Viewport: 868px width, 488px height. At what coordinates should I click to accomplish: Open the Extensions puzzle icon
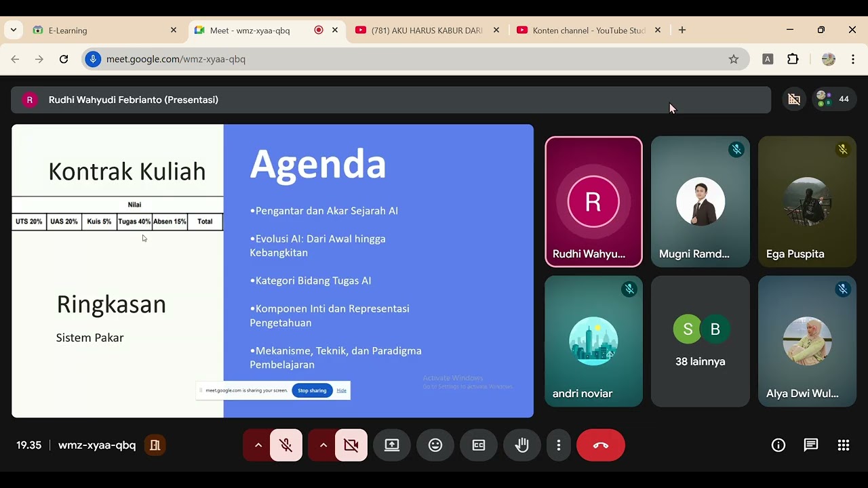click(793, 59)
